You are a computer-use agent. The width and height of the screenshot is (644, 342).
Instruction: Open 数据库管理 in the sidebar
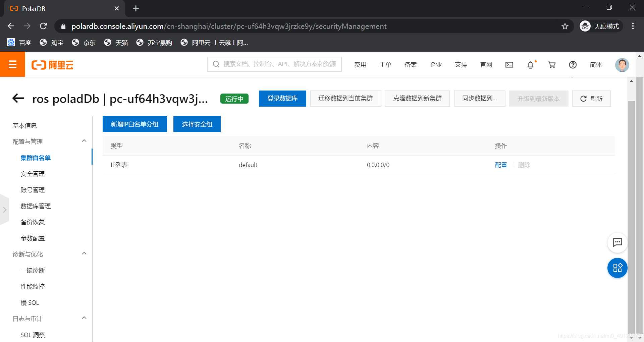tap(36, 206)
